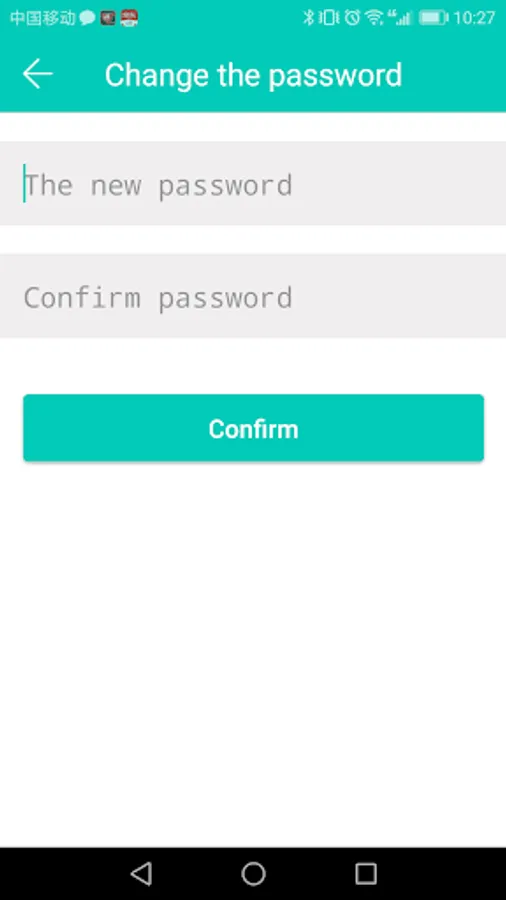This screenshot has width=506, height=900.
Task: Tap the Android home circle button
Action: [253, 874]
